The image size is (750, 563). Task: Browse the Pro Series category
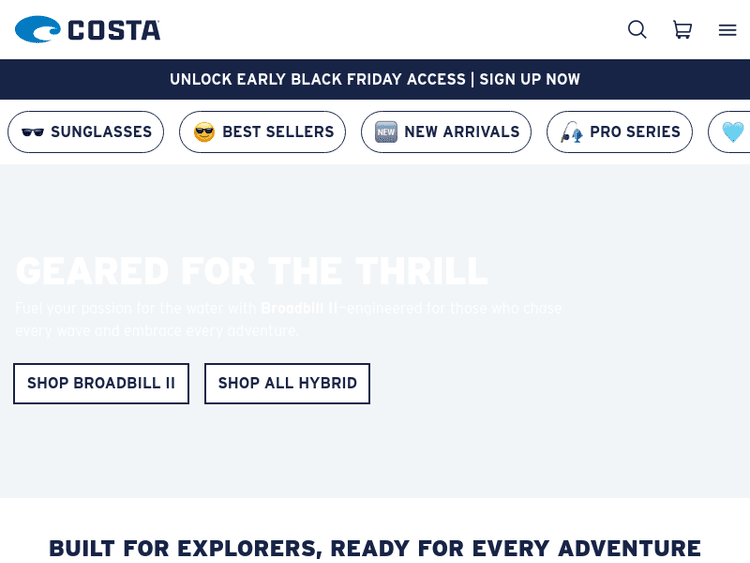635,132
